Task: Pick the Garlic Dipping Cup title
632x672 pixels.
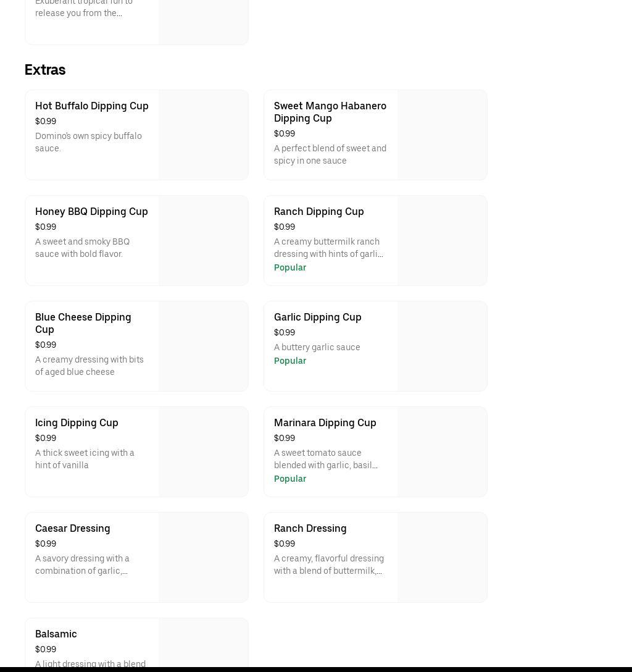Action: [x=317, y=317]
